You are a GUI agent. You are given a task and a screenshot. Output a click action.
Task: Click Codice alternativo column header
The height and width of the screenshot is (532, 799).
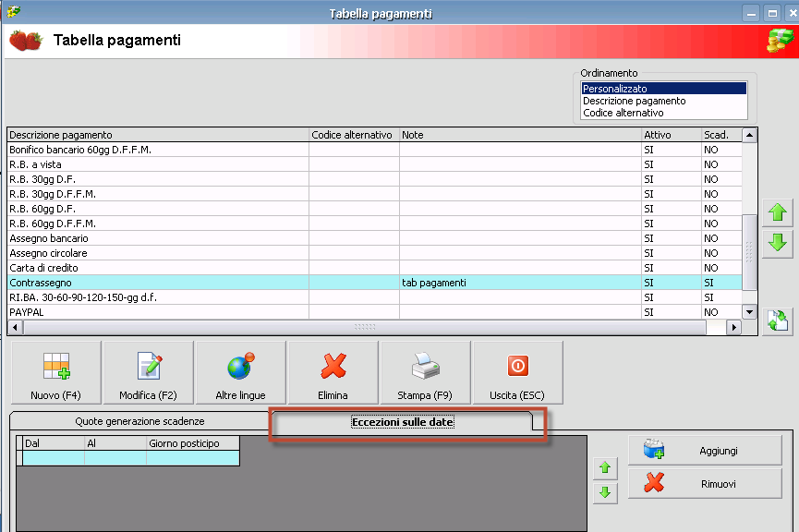click(354, 135)
